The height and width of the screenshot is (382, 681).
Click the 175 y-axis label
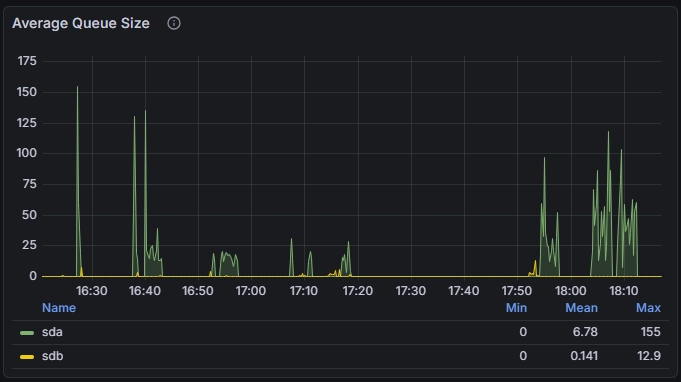coord(27,61)
